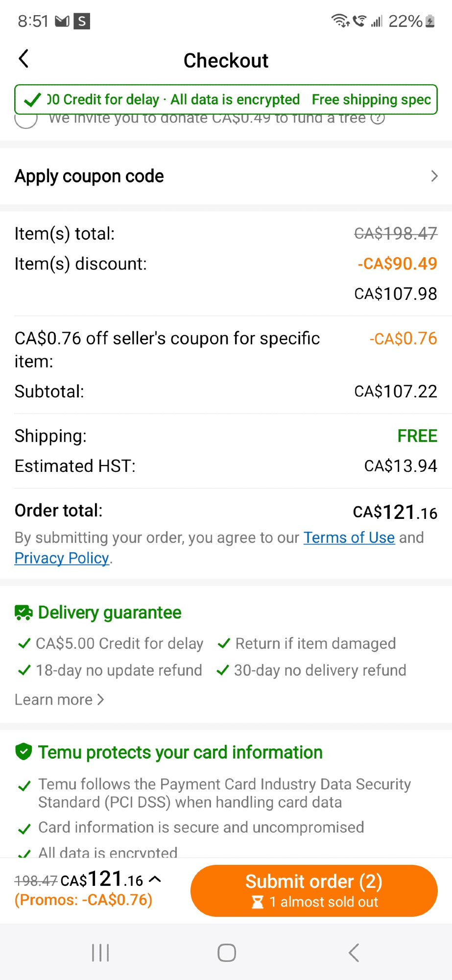Tap Submit order (2) button
This screenshot has height=980, width=452.
click(314, 890)
